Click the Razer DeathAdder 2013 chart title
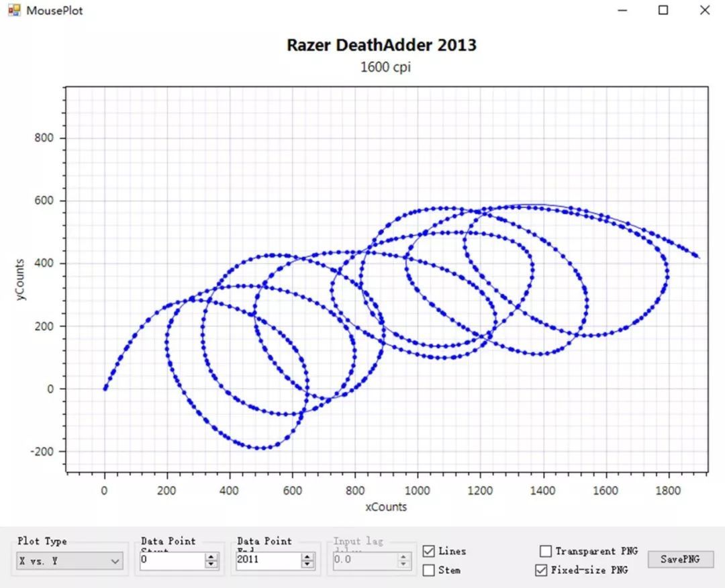The image size is (725, 588). pos(381,45)
